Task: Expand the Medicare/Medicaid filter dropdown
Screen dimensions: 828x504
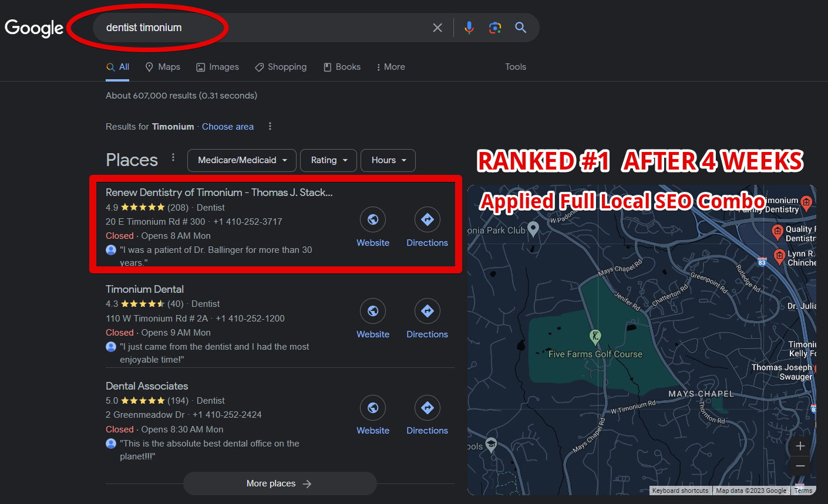Action: pyautogui.click(x=242, y=160)
